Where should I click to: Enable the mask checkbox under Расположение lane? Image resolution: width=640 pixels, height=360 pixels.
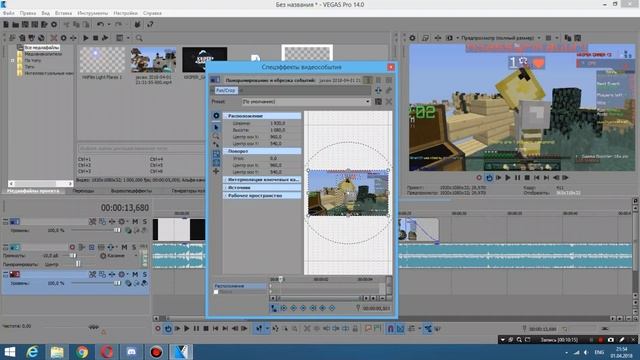[216, 292]
